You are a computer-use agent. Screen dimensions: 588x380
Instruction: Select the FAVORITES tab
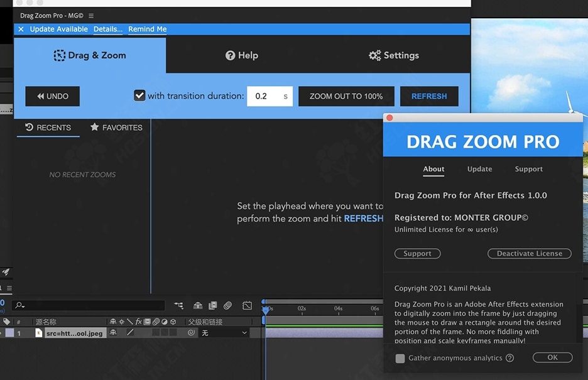pos(117,128)
